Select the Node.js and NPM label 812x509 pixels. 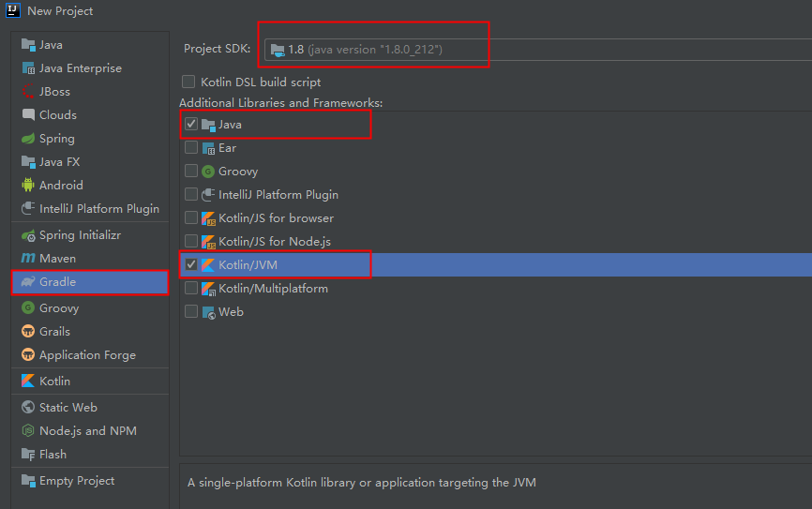[x=88, y=430]
